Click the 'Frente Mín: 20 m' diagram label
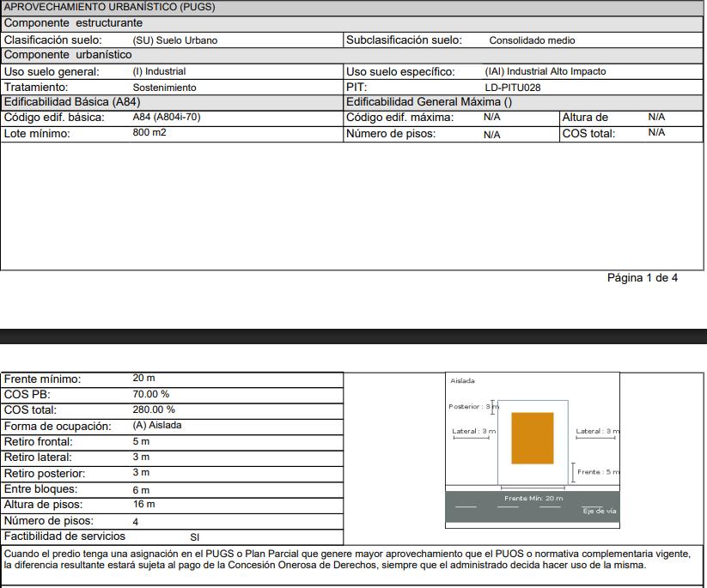707x588 pixels. click(x=533, y=498)
